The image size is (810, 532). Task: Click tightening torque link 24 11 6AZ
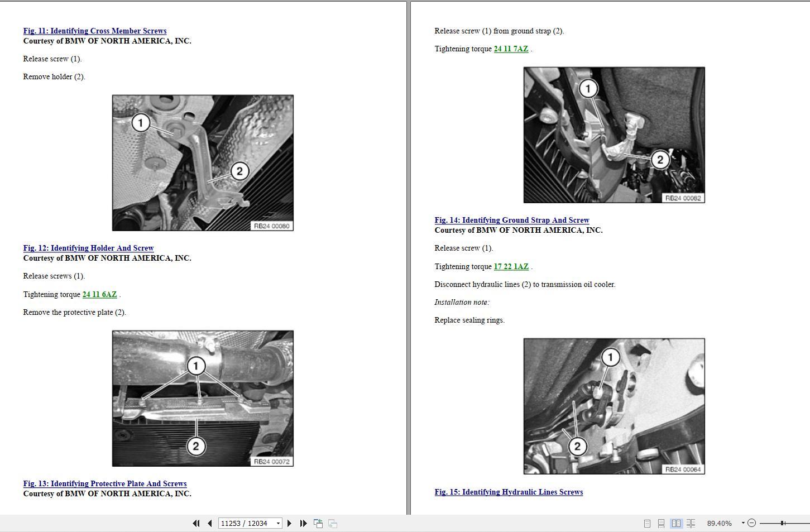point(100,295)
